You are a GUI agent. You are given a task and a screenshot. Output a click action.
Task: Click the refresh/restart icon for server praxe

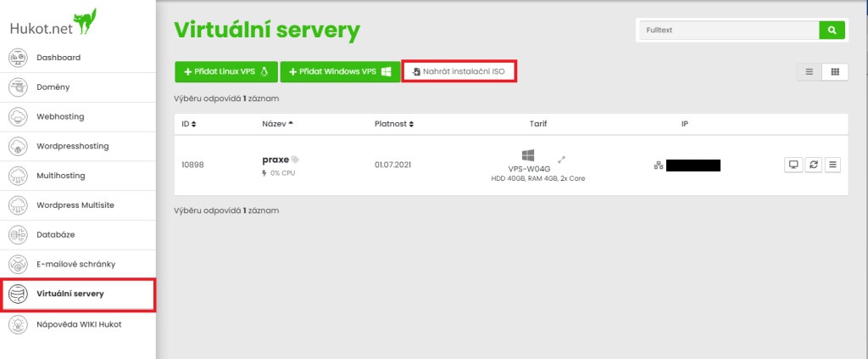click(x=814, y=165)
